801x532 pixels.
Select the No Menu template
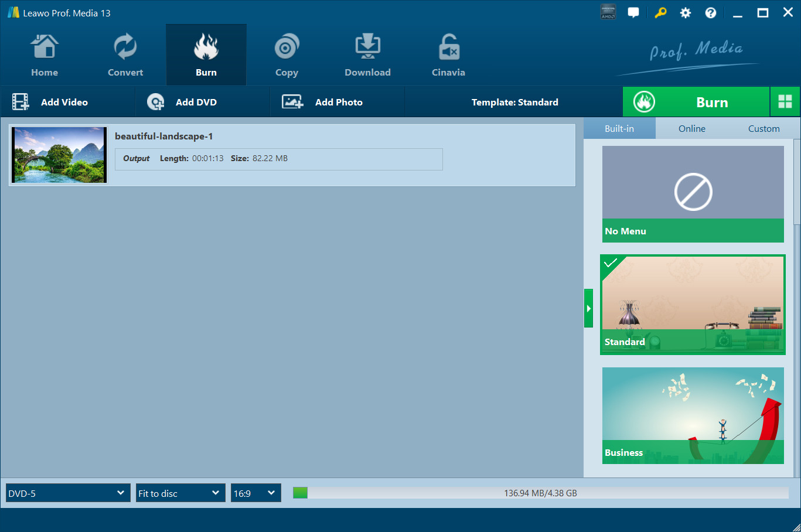[693, 194]
